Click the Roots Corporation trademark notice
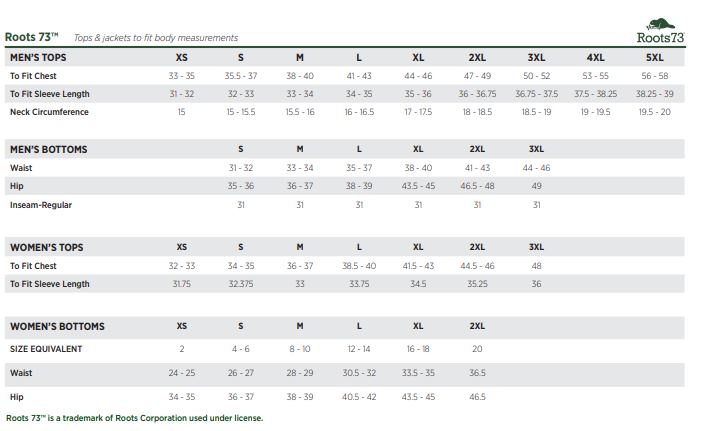Screen dimensions: 702x431 (x=134, y=418)
